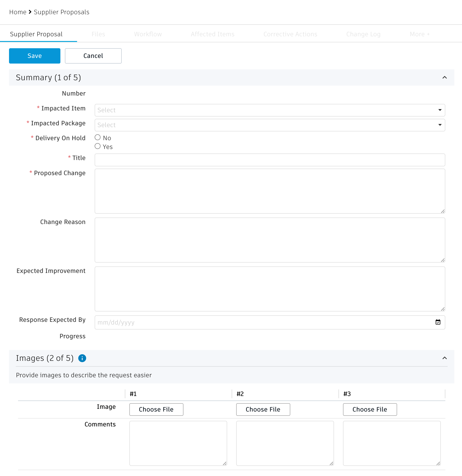Screen dimensions: 462x476
Task: Click the Images section info icon
Action: click(82, 358)
